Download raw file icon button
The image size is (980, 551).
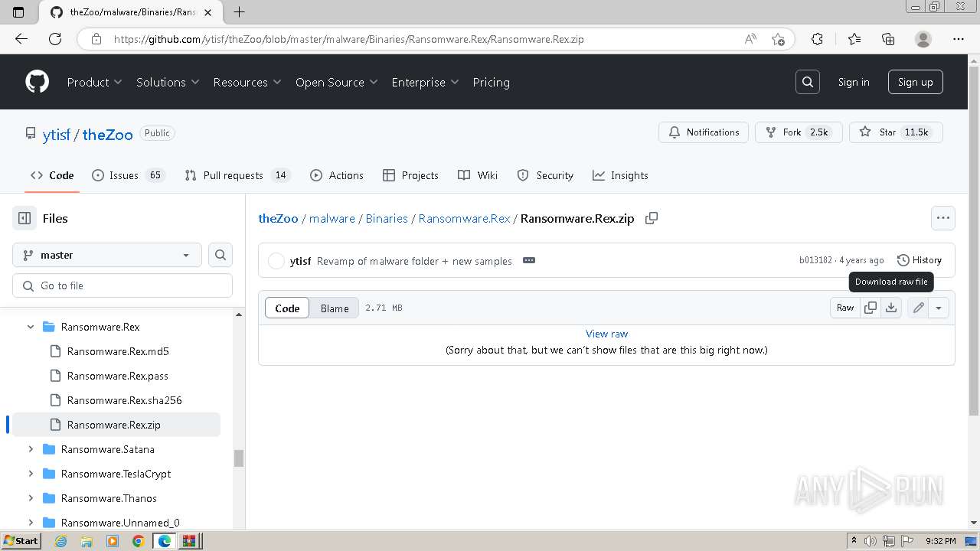point(891,308)
